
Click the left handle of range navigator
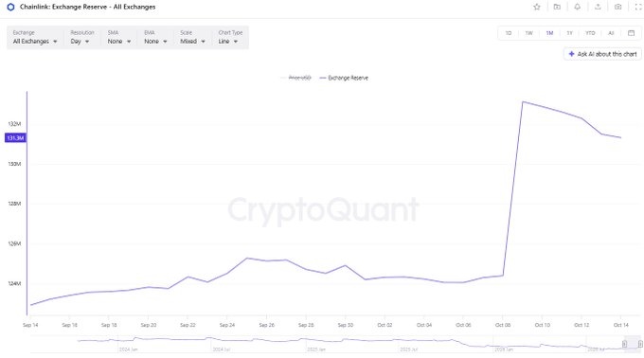tap(624, 344)
